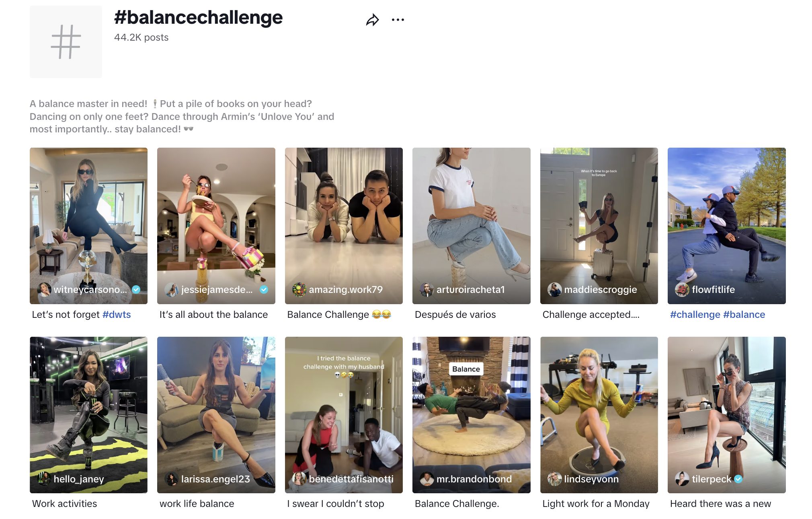
Task: Click the hashtag placeholder image
Action: (66, 42)
